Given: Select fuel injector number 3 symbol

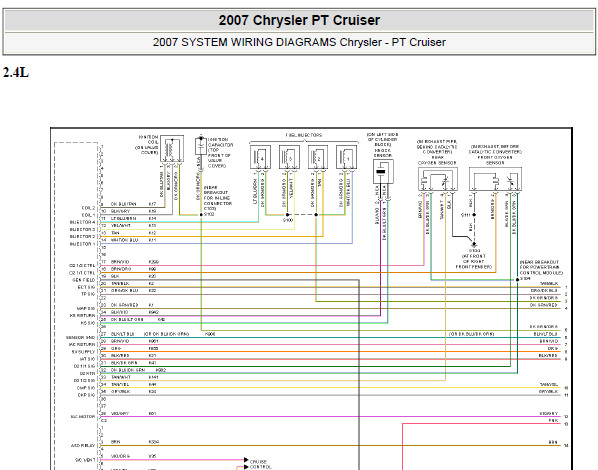Looking at the screenshot, I should [x=289, y=157].
